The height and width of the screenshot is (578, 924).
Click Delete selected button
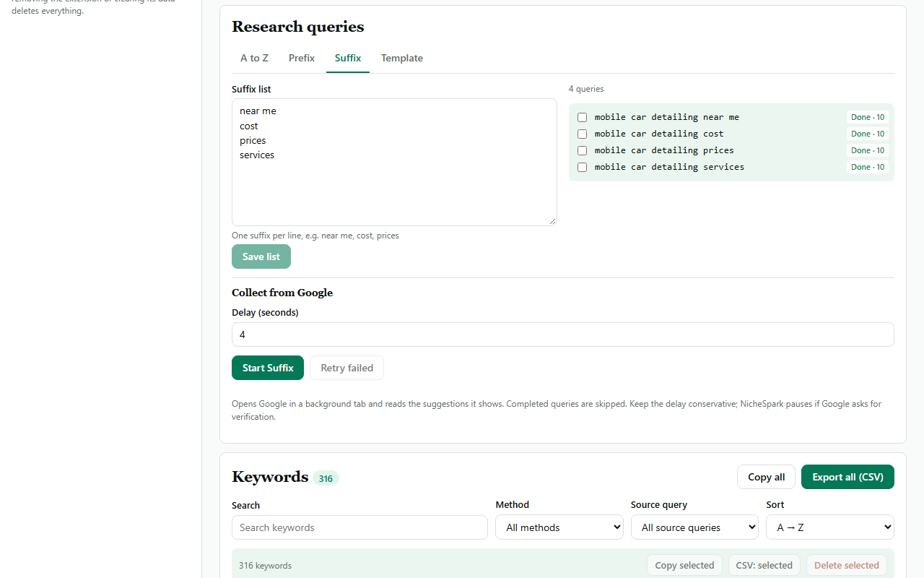[847, 565]
